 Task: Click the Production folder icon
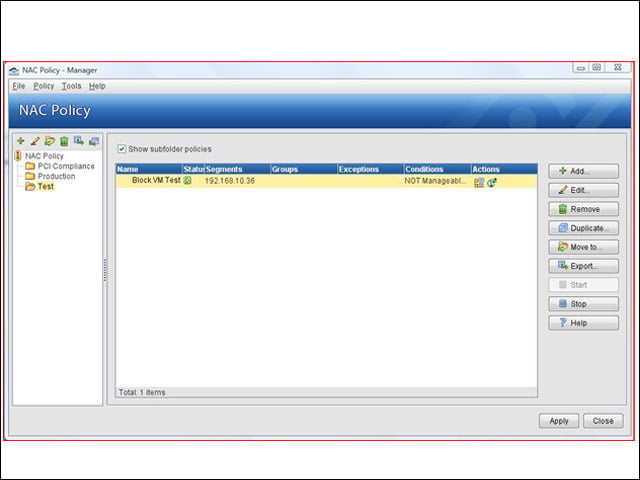tap(30, 176)
